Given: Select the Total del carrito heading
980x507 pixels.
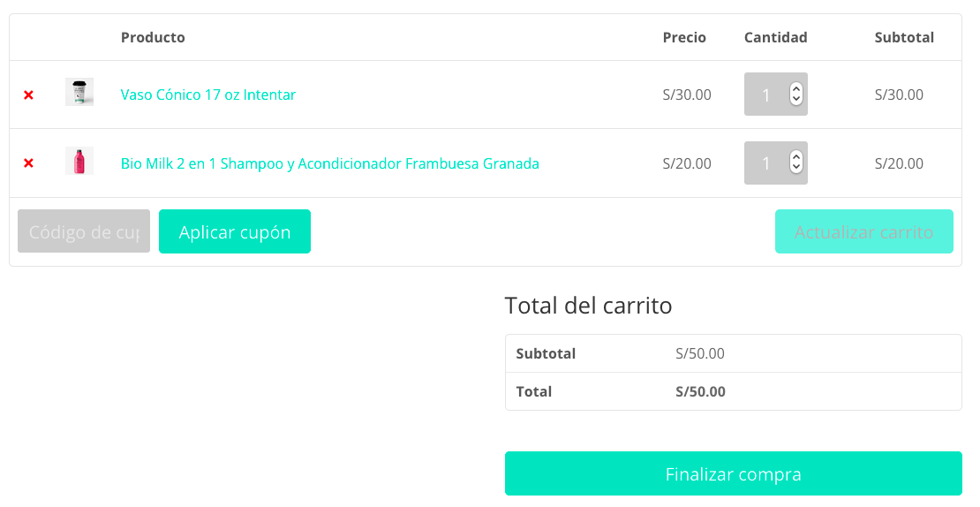Looking at the screenshot, I should pos(588,306).
